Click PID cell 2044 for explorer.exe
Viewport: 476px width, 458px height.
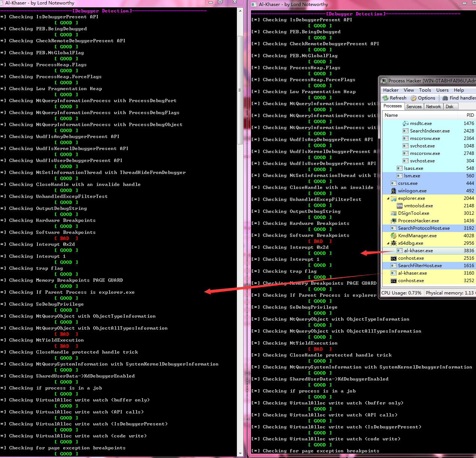(x=469, y=198)
